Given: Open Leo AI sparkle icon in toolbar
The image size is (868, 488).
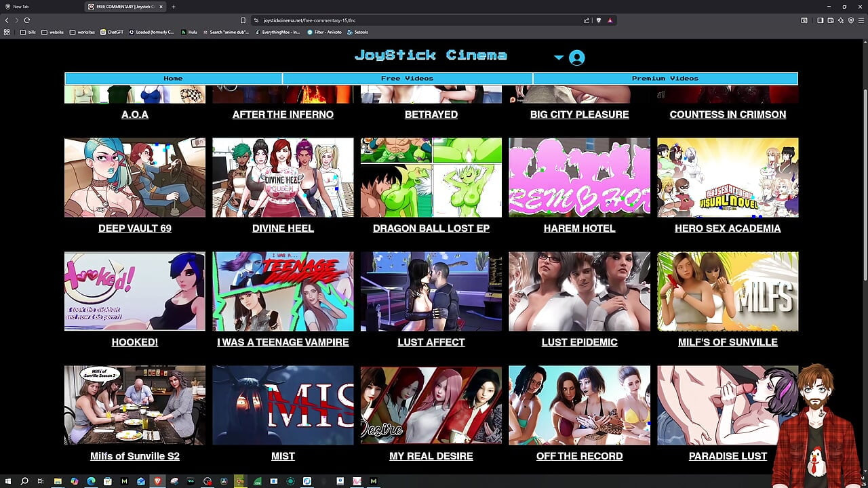Looking at the screenshot, I should click(x=841, y=20).
